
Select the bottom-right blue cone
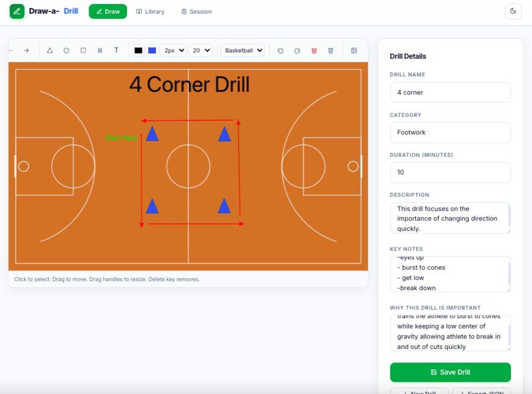tap(224, 206)
